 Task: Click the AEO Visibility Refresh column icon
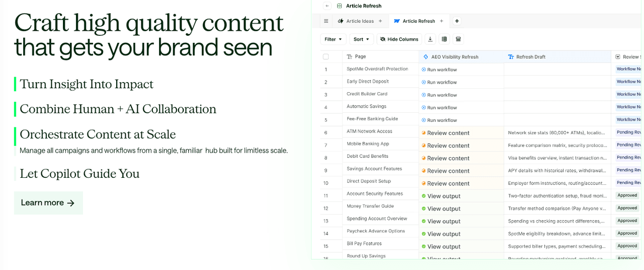426,57
